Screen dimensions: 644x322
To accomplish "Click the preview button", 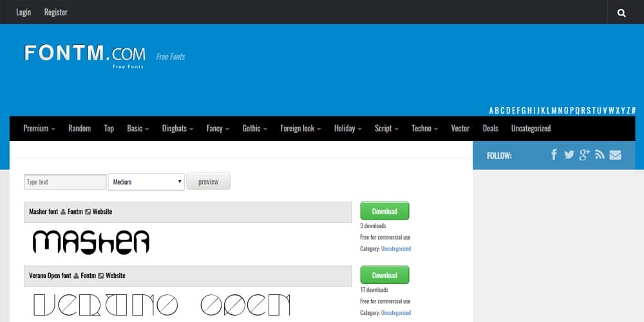I will [208, 182].
